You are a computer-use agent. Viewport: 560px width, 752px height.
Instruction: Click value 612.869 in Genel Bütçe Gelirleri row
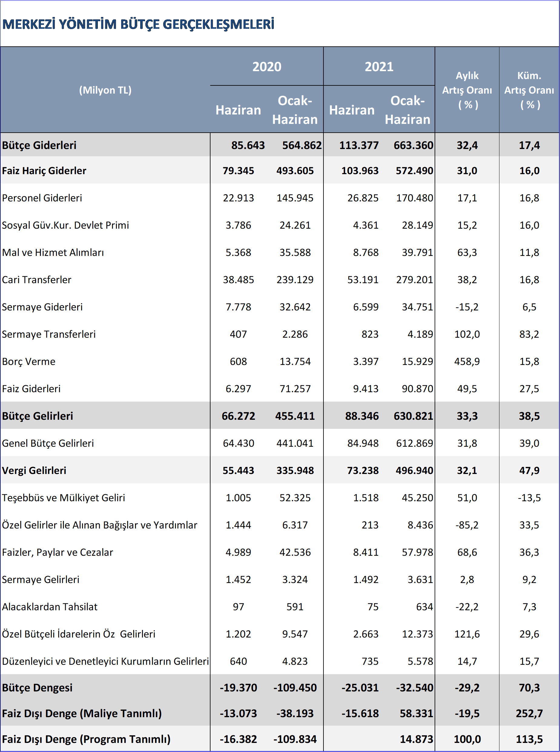[x=415, y=443]
